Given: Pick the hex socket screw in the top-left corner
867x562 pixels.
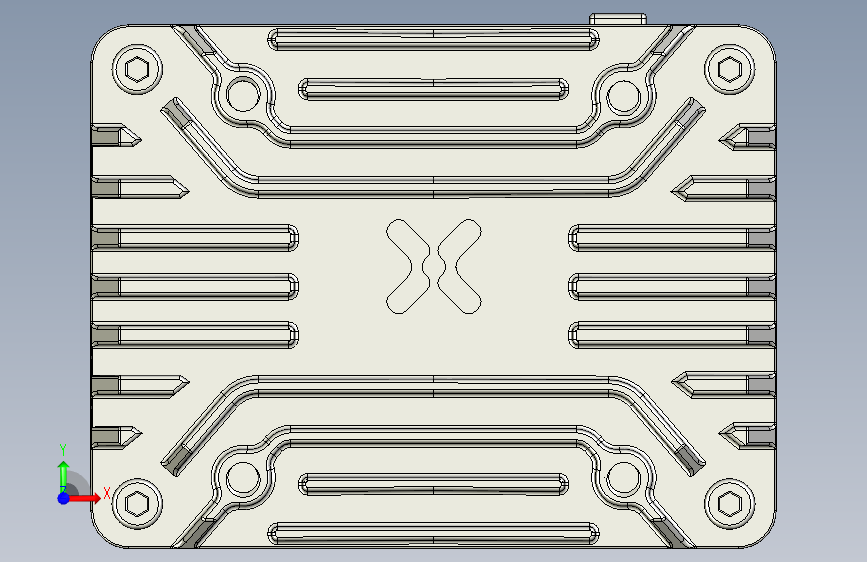Looking at the screenshot, I should tap(137, 70).
